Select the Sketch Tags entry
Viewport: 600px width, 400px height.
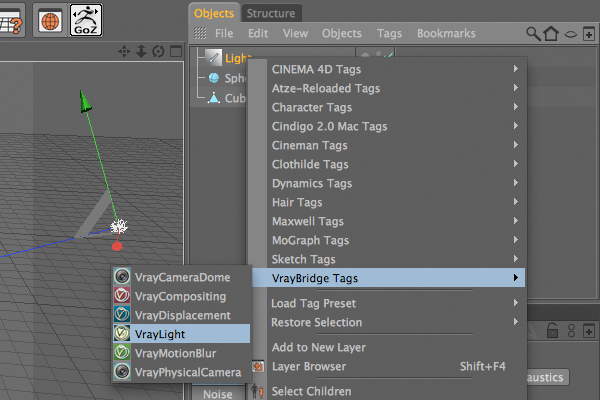[x=388, y=259]
